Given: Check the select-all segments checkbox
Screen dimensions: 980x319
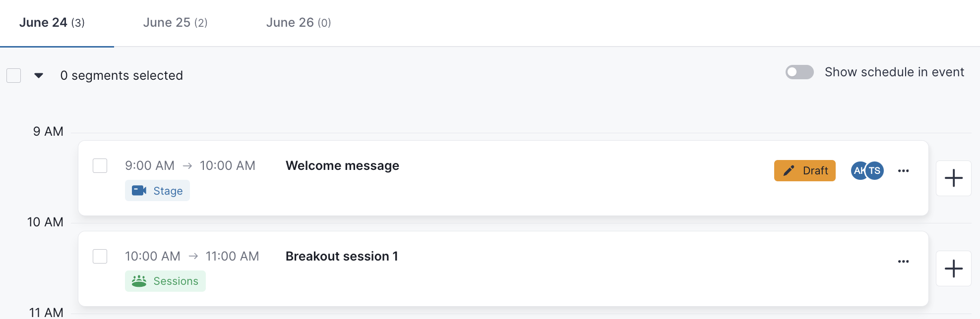Looking at the screenshot, I should coord(14,76).
